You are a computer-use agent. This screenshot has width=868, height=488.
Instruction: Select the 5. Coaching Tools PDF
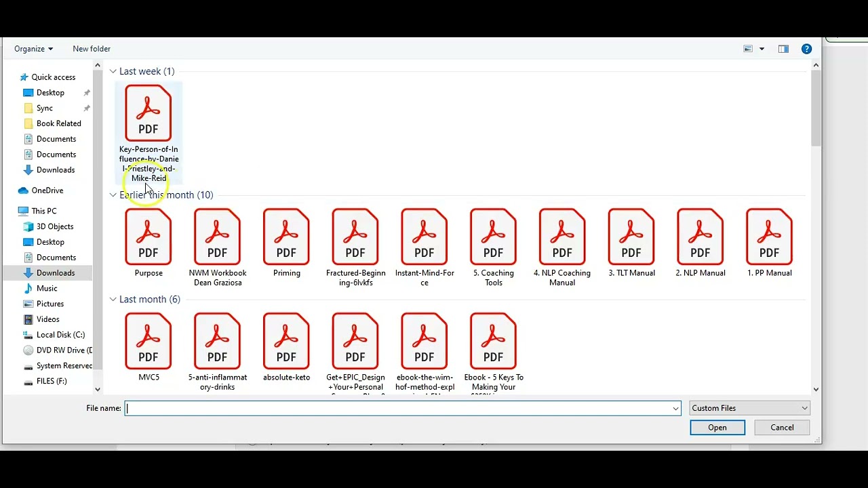tap(494, 247)
